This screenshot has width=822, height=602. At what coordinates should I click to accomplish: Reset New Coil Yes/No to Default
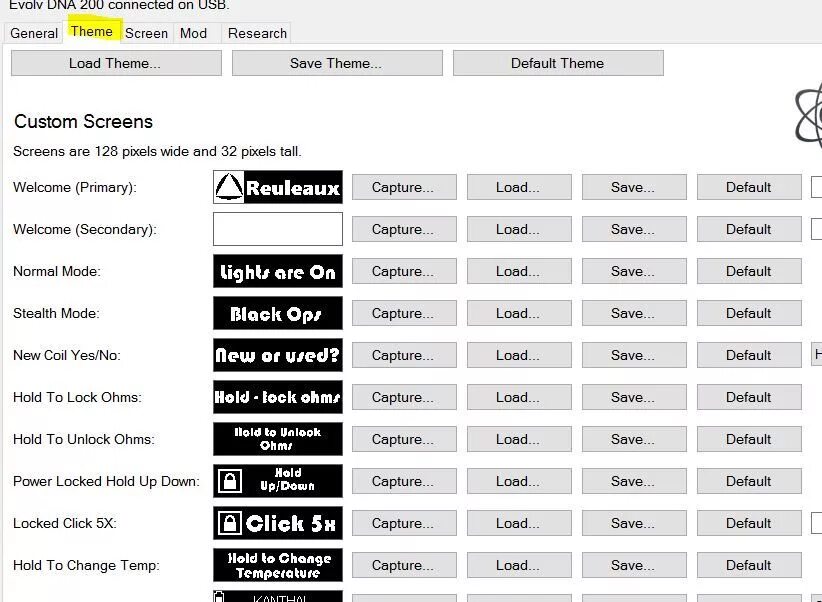[749, 355]
